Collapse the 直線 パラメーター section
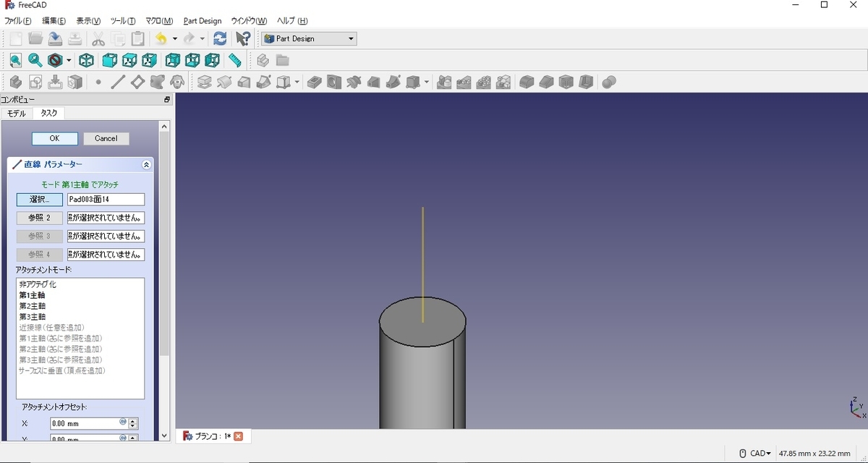 click(x=147, y=165)
